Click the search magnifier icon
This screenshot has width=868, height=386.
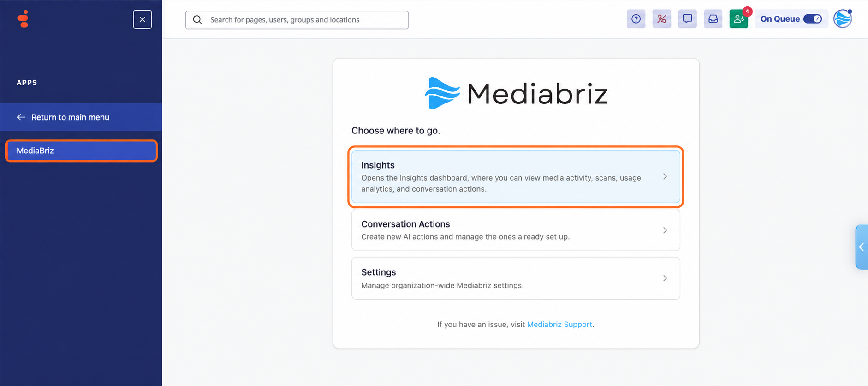(x=197, y=20)
